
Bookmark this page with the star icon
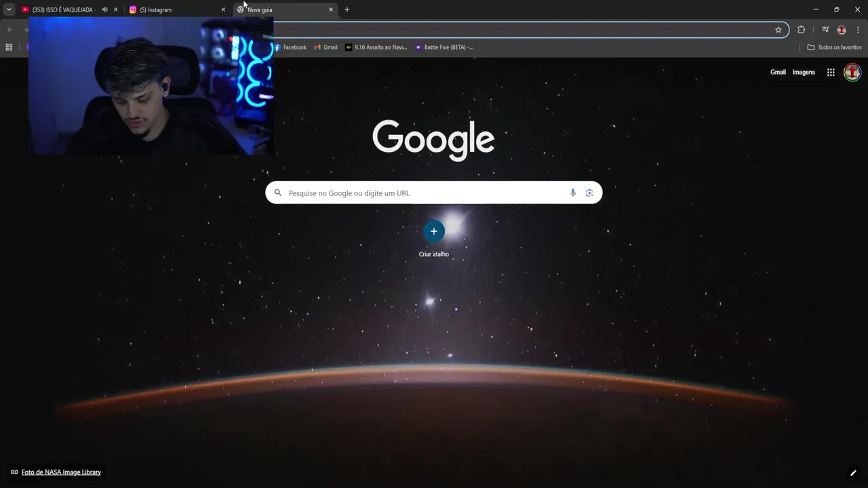coord(778,30)
